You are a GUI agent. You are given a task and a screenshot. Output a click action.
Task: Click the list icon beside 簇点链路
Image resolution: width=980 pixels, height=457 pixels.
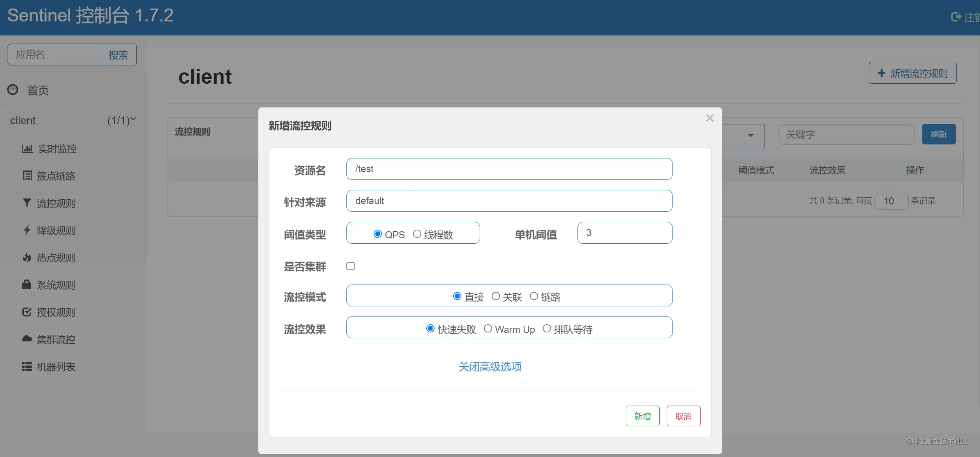(x=27, y=176)
